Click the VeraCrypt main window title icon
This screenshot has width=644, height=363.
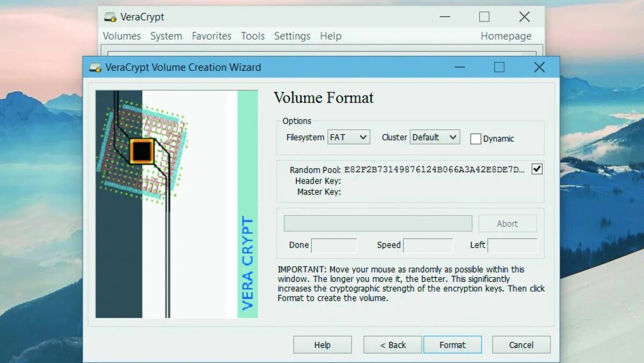[110, 17]
